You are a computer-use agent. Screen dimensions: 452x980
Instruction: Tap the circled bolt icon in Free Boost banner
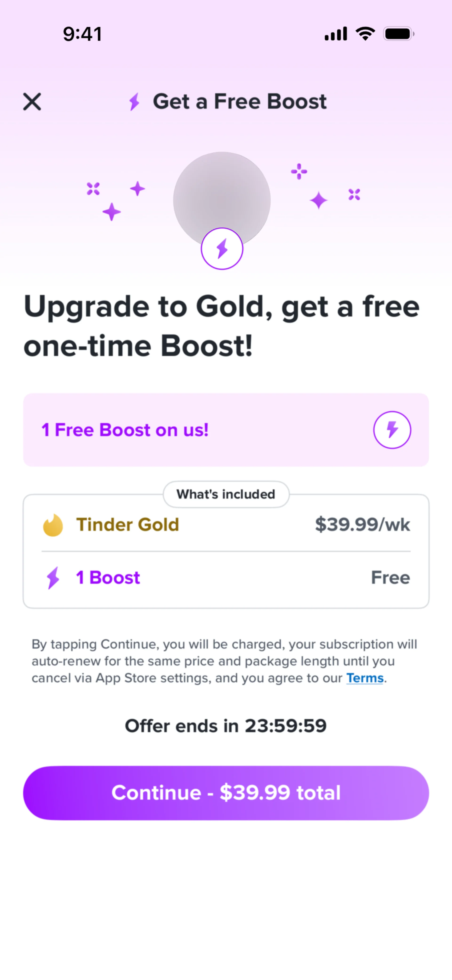[392, 430]
